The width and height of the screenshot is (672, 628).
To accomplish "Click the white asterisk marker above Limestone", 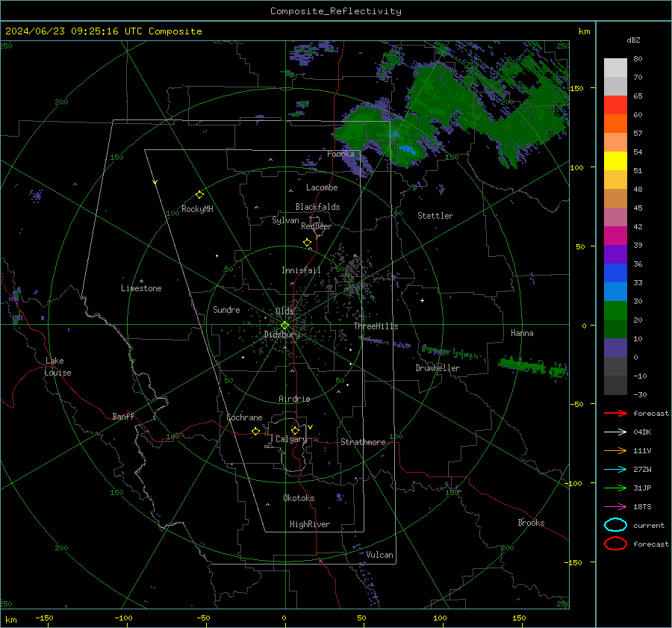I will pos(141,282).
